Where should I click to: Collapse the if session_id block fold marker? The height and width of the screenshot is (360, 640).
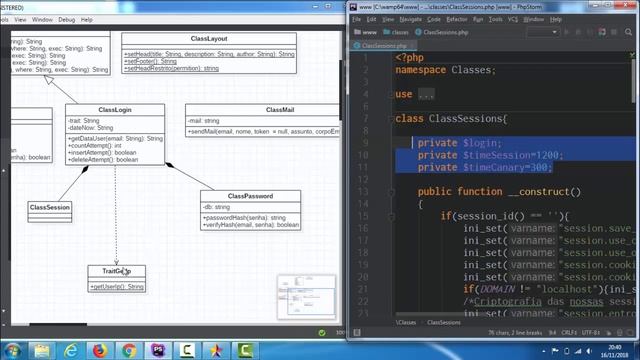tap(391, 216)
